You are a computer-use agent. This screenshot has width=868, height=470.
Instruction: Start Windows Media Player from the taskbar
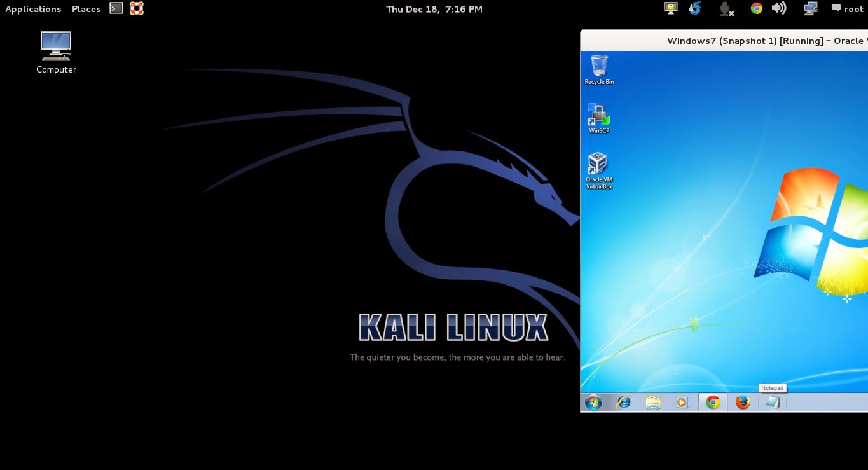coord(682,402)
